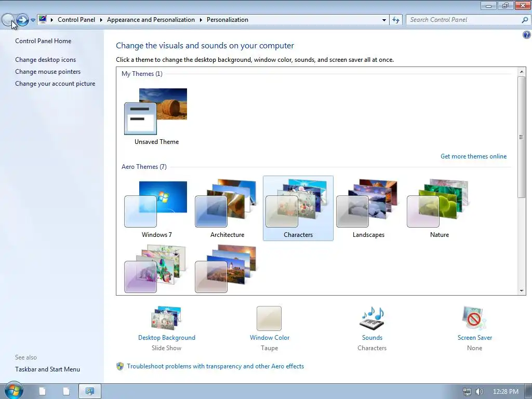Viewport: 532px width, 399px height.
Task: Open Change your account picture
Action: 55,84
